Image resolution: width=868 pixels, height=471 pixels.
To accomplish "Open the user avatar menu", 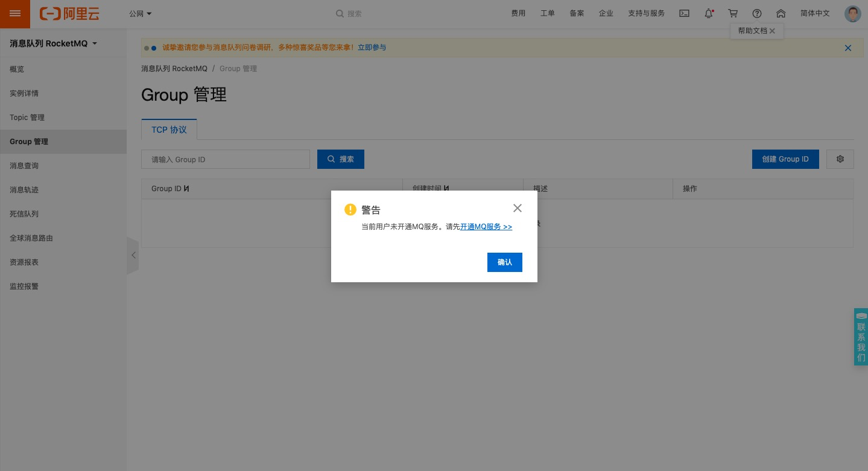I will (x=852, y=13).
